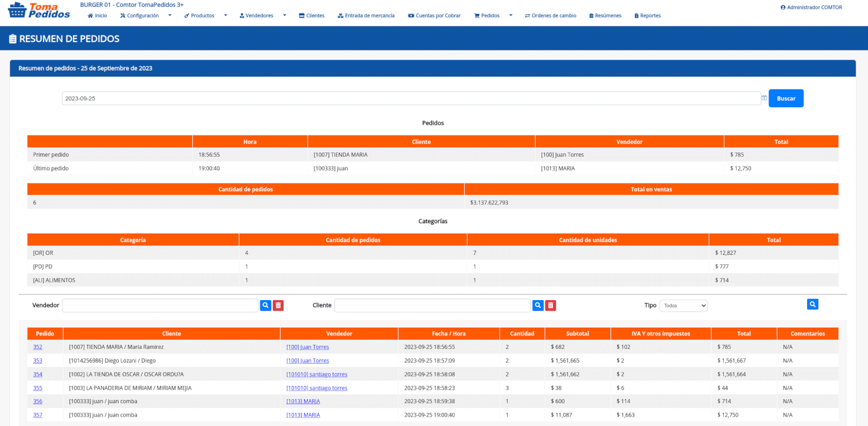The width and height of the screenshot is (868, 426).
Task: Open order 356 link
Action: click(37, 401)
